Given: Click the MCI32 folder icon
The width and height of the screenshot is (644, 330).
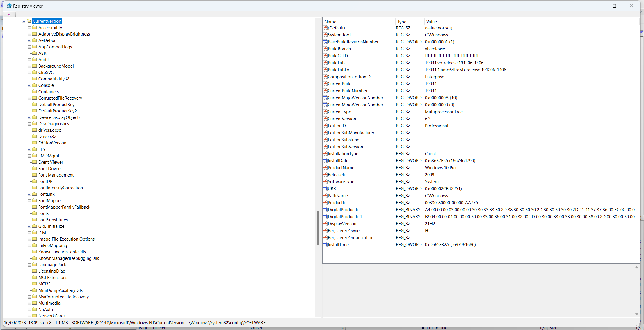Looking at the screenshot, I should (x=35, y=284).
